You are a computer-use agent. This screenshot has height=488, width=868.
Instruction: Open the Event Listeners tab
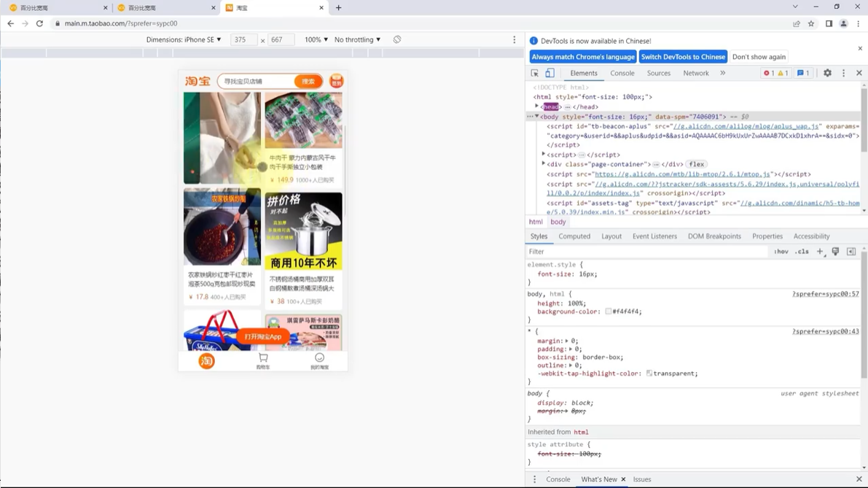click(654, 236)
